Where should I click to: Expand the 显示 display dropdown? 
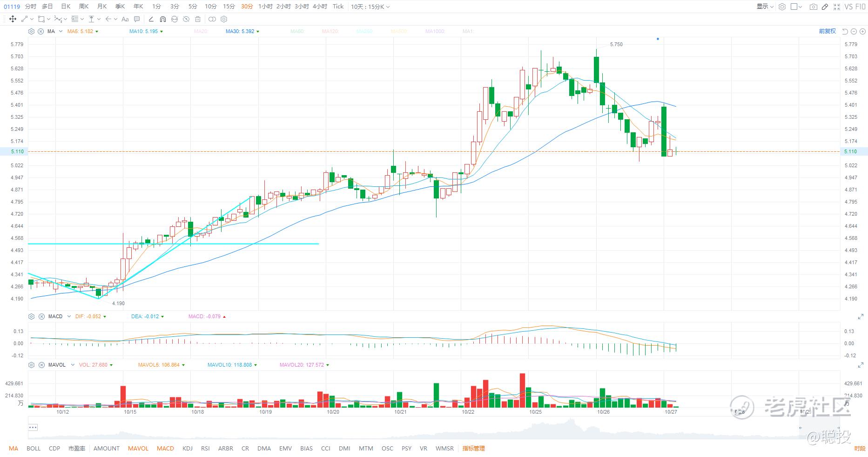click(x=765, y=7)
